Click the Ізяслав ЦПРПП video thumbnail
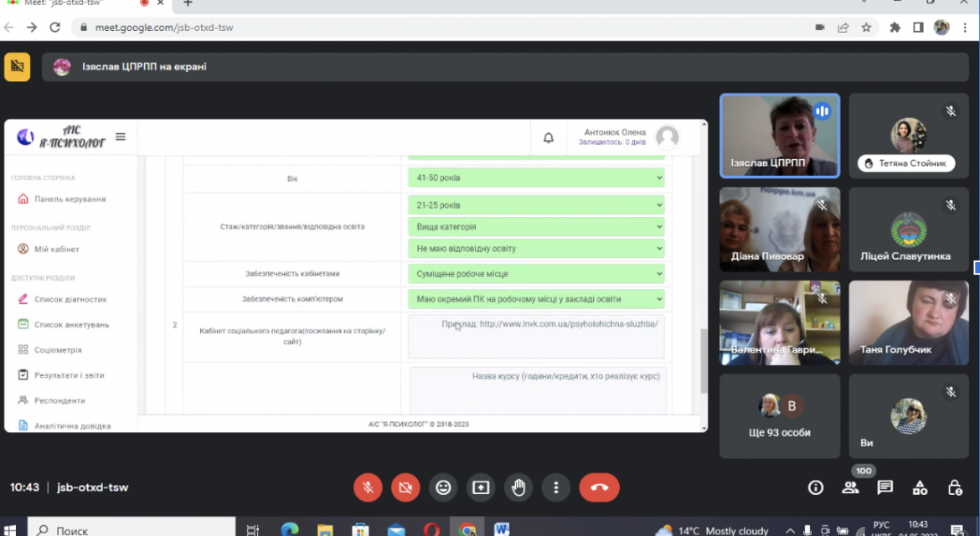This screenshot has height=536, width=980. pos(779,136)
